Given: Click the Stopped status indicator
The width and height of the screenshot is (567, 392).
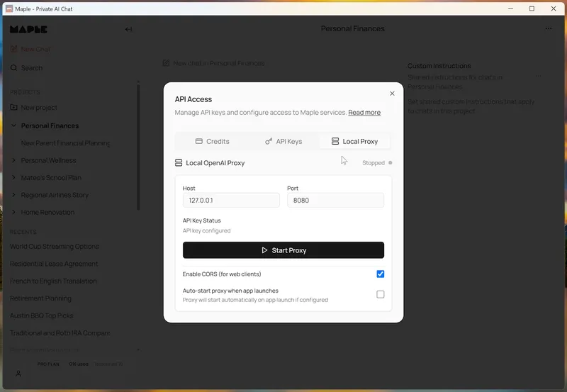Looking at the screenshot, I should click(x=377, y=163).
